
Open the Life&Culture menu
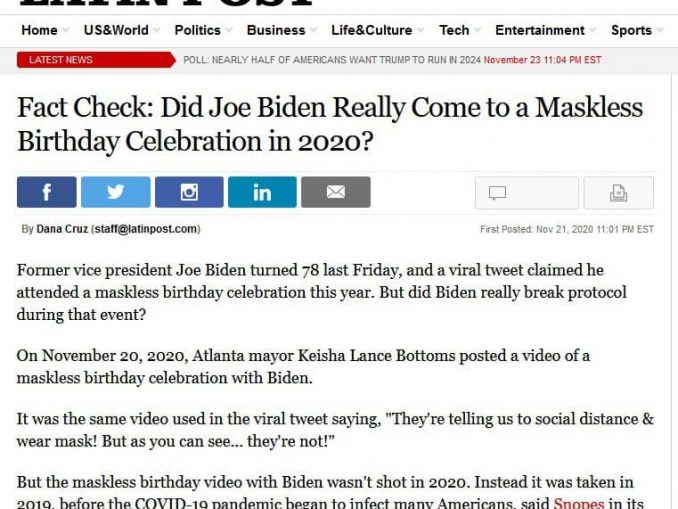pos(372,30)
